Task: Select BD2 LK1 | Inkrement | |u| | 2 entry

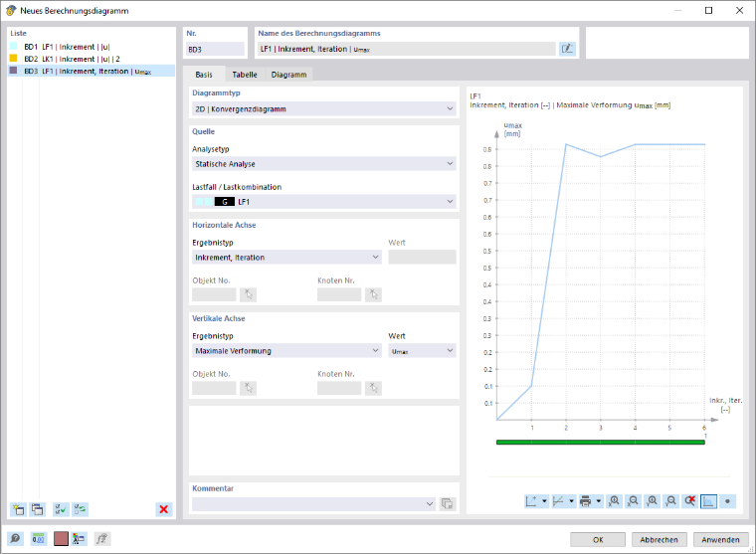Action: coord(92,59)
